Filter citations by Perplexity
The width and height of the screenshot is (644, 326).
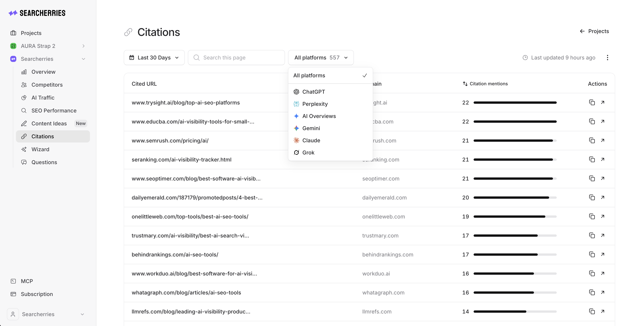pos(330,104)
